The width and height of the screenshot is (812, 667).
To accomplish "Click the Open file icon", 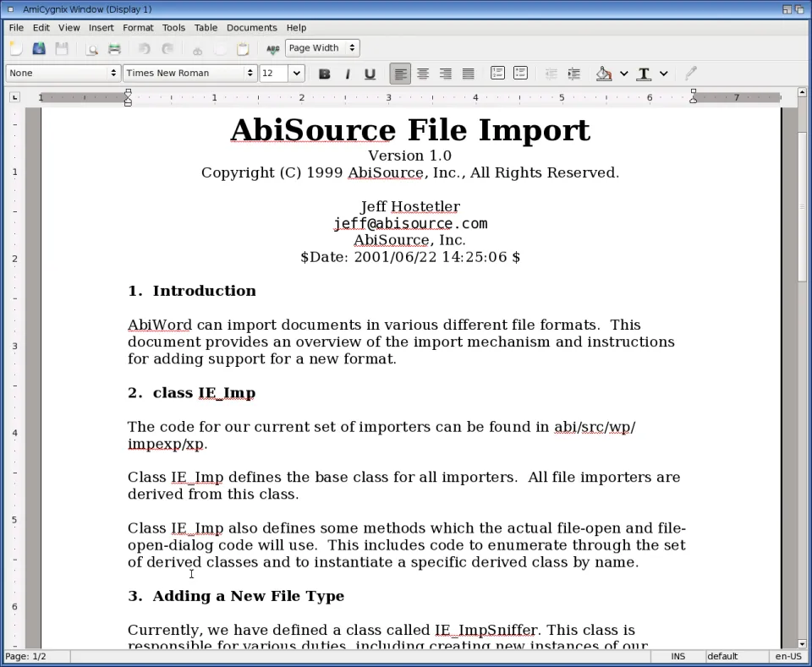I will [x=39, y=49].
